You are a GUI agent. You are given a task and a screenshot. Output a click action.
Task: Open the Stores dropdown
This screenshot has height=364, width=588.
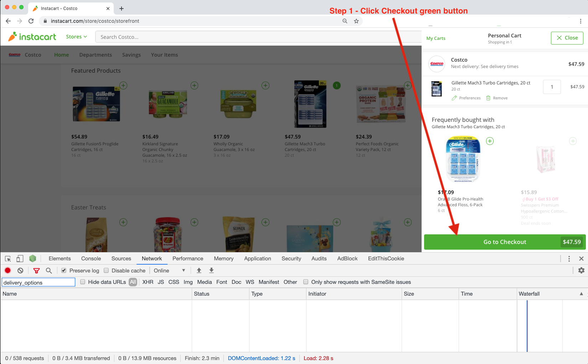(x=77, y=37)
